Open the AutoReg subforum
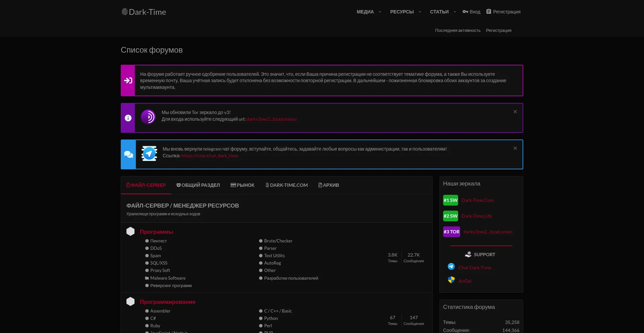 coord(272,263)
